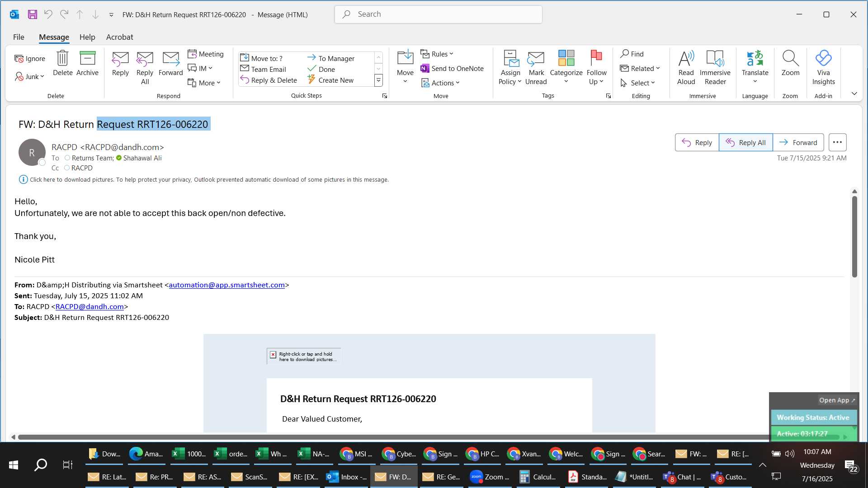Image resolution: width=868 pixels, height=488 pixels.
Task: Open Viva Insights add-in
Action: coord(823,68)
